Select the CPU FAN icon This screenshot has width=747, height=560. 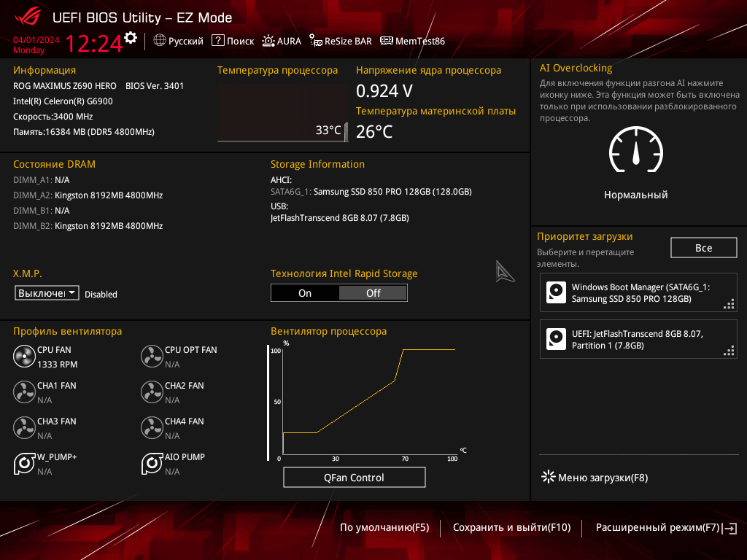24,357
